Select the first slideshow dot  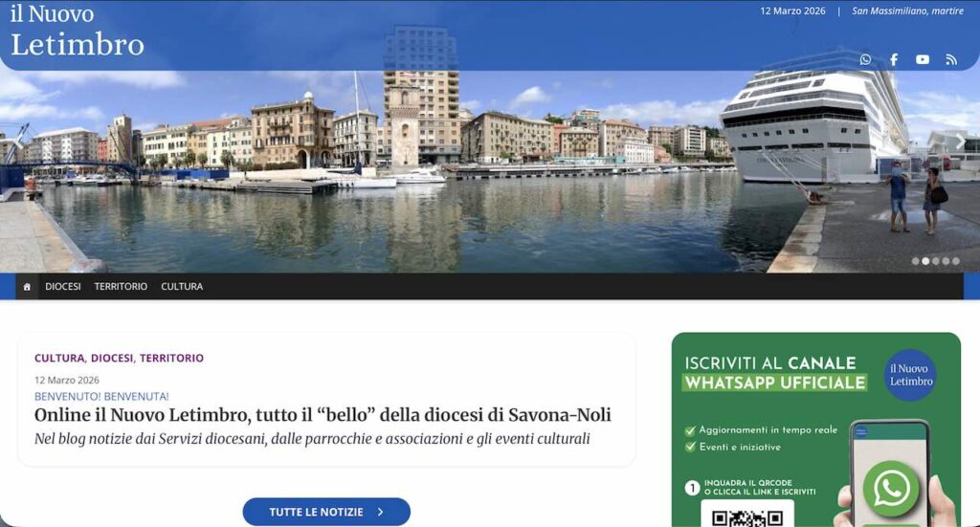click(x=916, y=261)
